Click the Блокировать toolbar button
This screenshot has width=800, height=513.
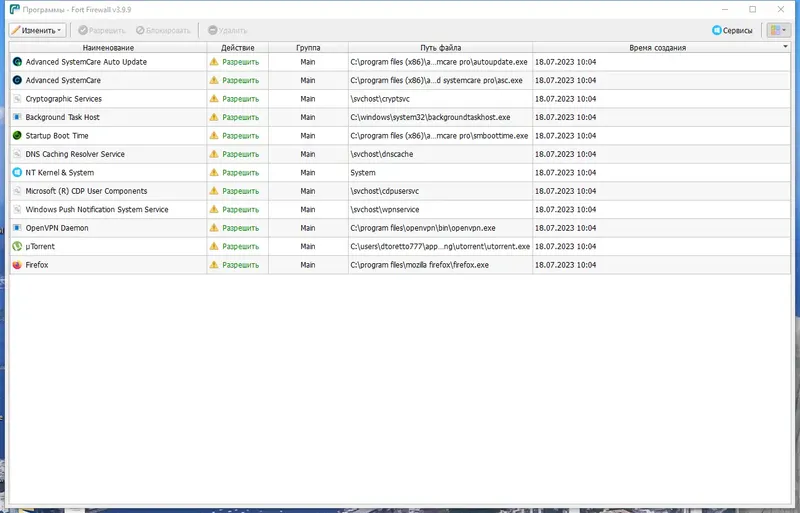(x=163, y=31)
